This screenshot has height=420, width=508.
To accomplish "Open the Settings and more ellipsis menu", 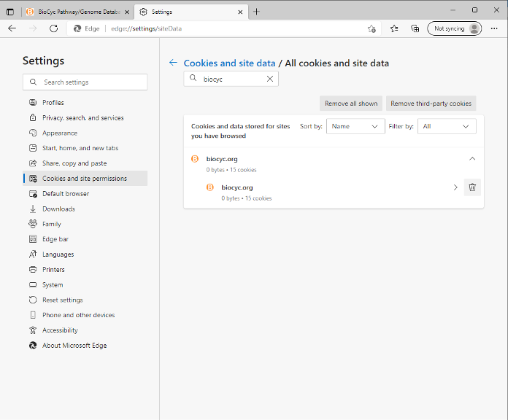I will pos(494,28).
